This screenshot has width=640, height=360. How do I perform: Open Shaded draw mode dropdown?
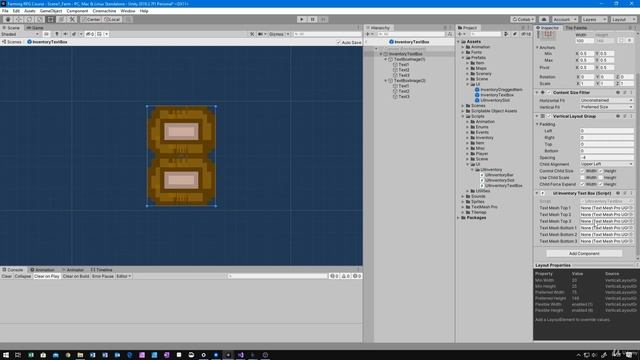(x=20, y=34)
